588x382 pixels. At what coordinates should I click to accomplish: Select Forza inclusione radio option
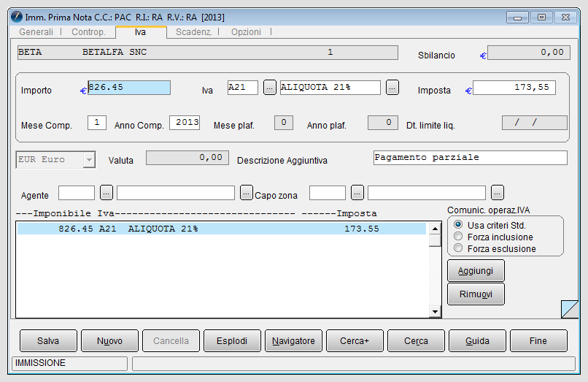pyautogui.click(x=458, y=236)
